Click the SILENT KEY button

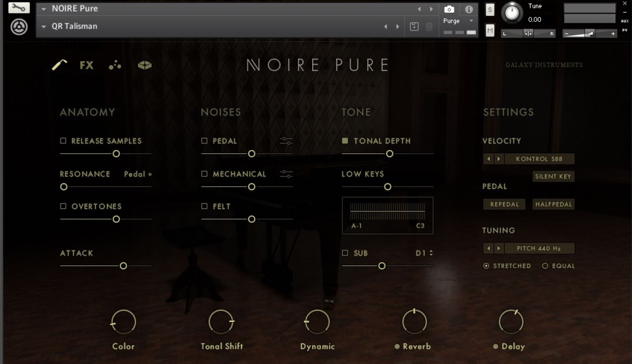click(553, 176)
